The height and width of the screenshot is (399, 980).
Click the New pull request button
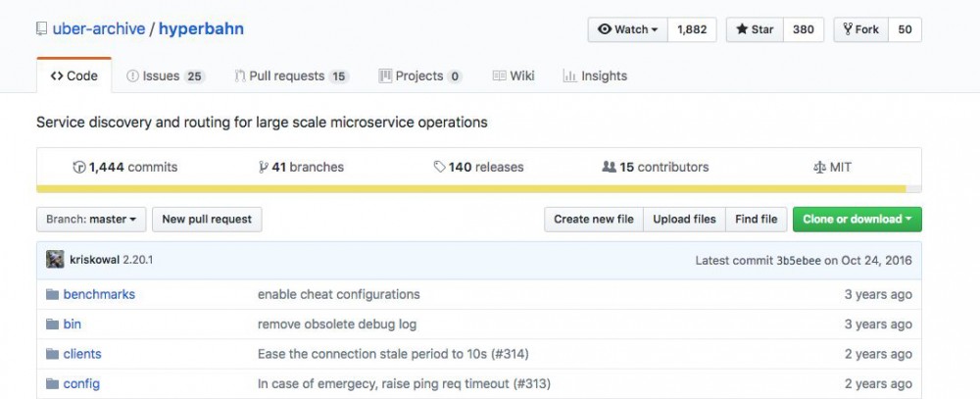[x=207, y=220]
